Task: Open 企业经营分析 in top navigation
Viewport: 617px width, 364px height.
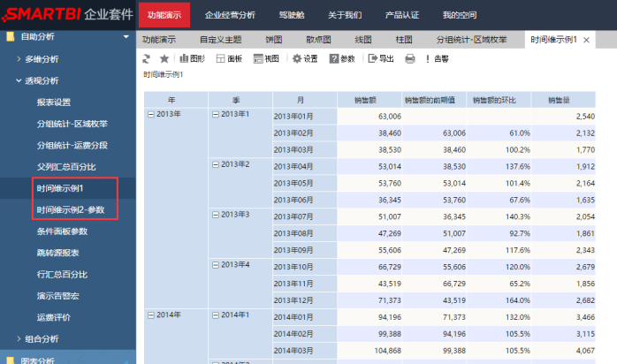Action: (x=230, y=15)
